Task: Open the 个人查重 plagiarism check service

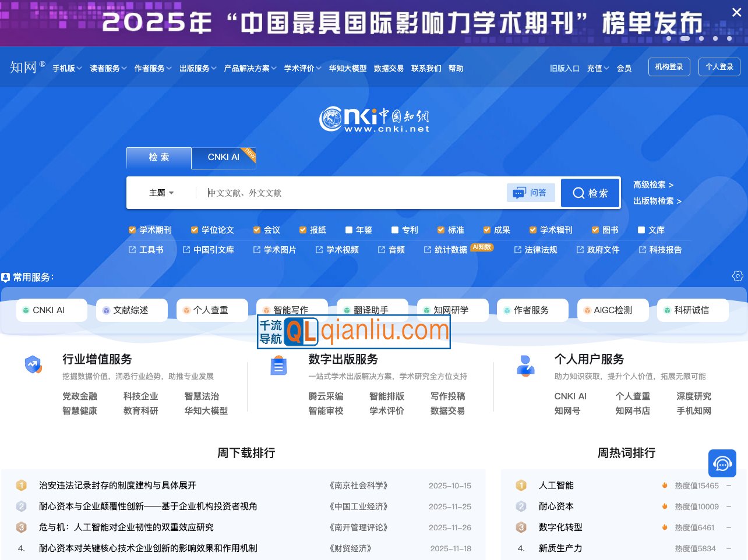Action: tap(211, 310)
